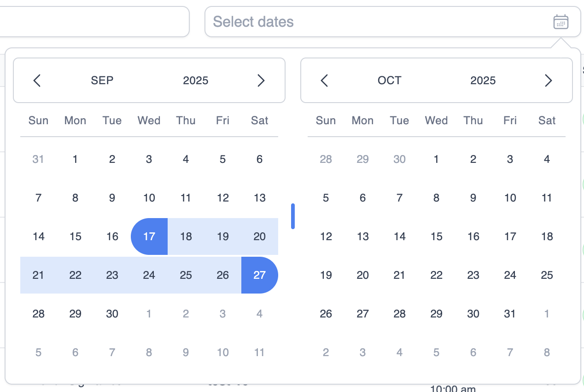Image resolution: width=584 pixels, height=392 pixels.
Task: Advance to next month after September
Action: click(x=261, y=81)
